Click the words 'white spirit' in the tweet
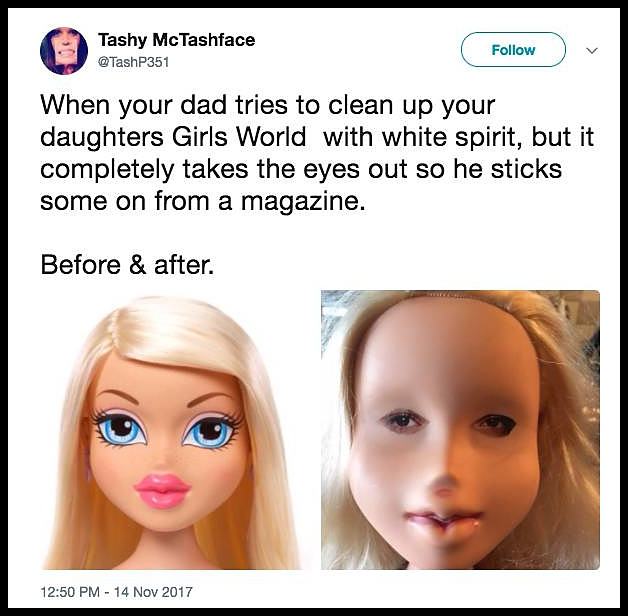The image size is (628, 616). (x=453, y=137)
